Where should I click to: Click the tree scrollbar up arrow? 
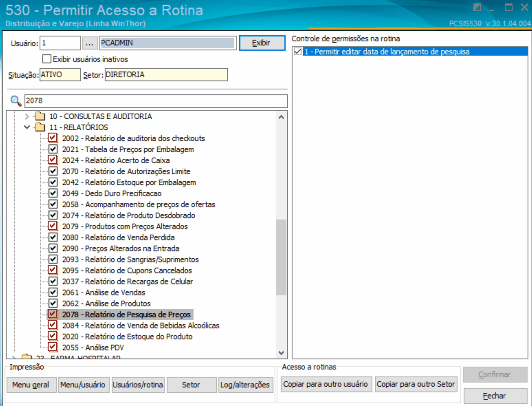(x=281, y=117)
